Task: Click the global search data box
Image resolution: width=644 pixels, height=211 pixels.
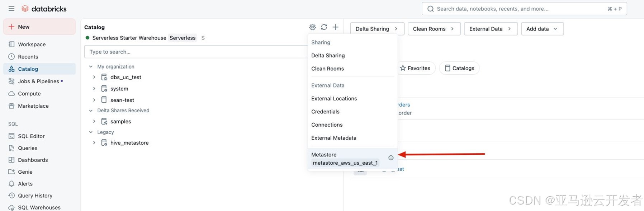Action: (524, 9)
